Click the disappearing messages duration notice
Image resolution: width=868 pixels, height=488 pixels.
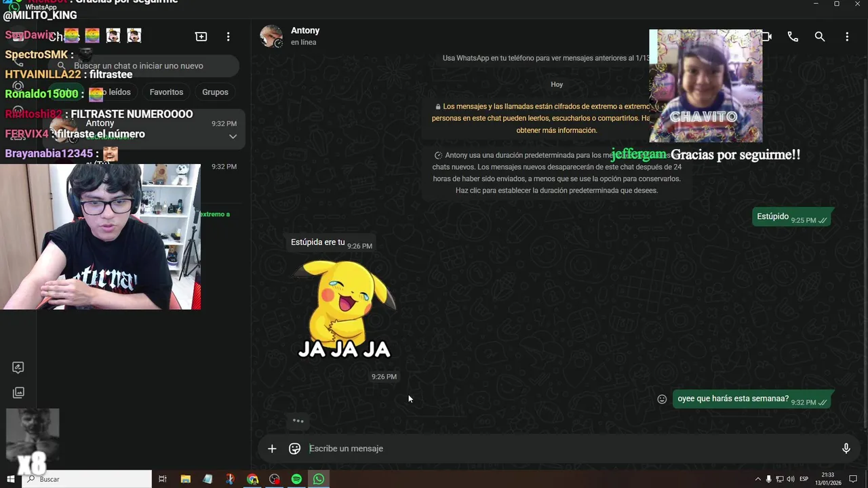tap(556, 173)
